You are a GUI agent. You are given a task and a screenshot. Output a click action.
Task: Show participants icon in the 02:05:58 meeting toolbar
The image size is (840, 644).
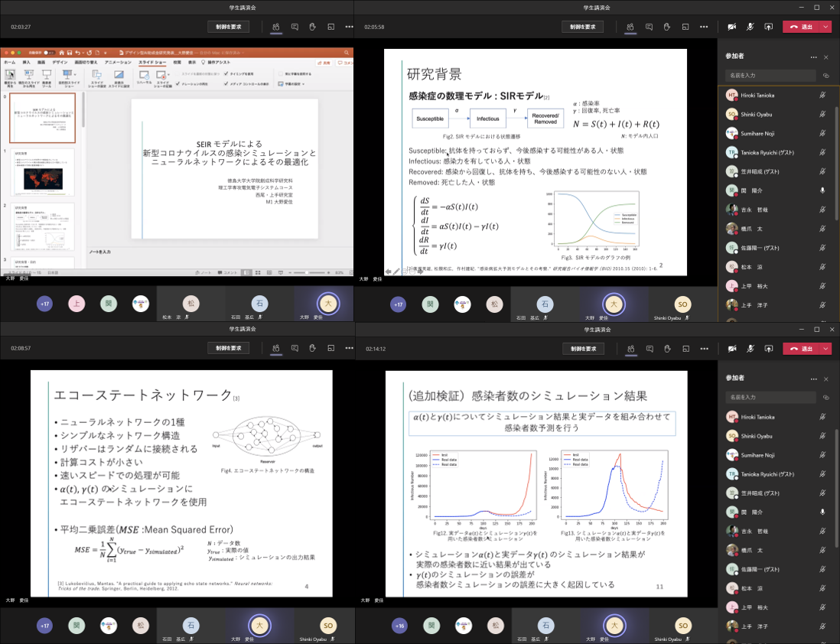click(x=630, y=27)
